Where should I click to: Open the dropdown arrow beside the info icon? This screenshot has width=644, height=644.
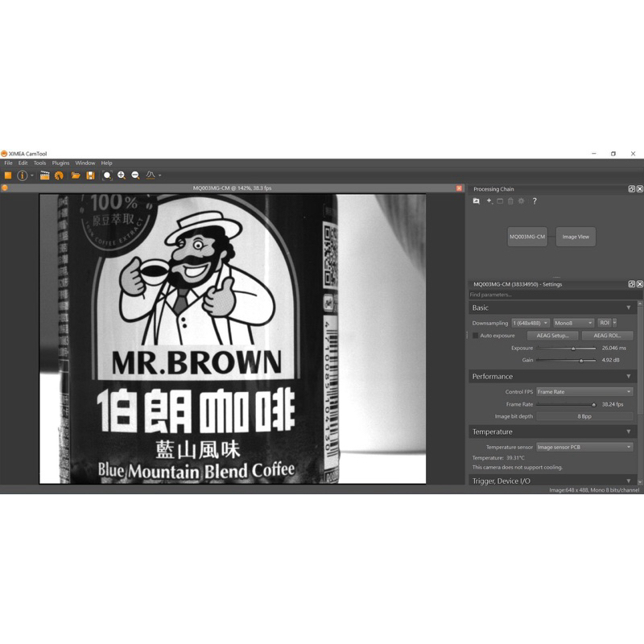pos(32,175)
